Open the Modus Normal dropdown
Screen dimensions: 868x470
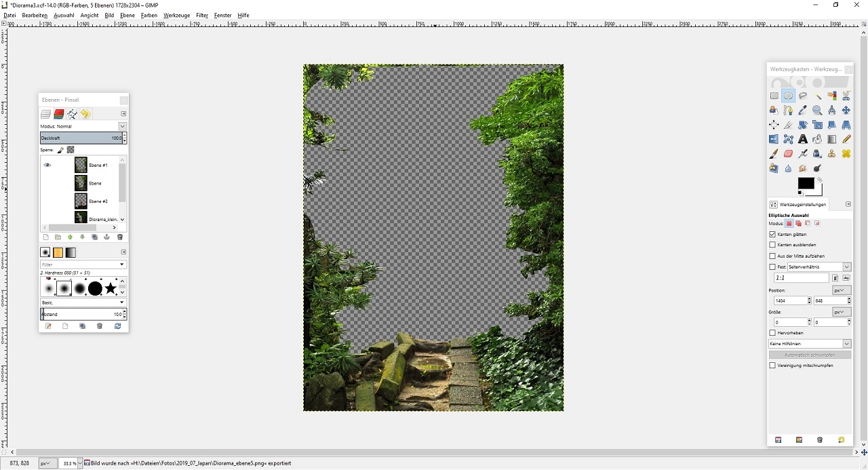click(x=83, y=126)
